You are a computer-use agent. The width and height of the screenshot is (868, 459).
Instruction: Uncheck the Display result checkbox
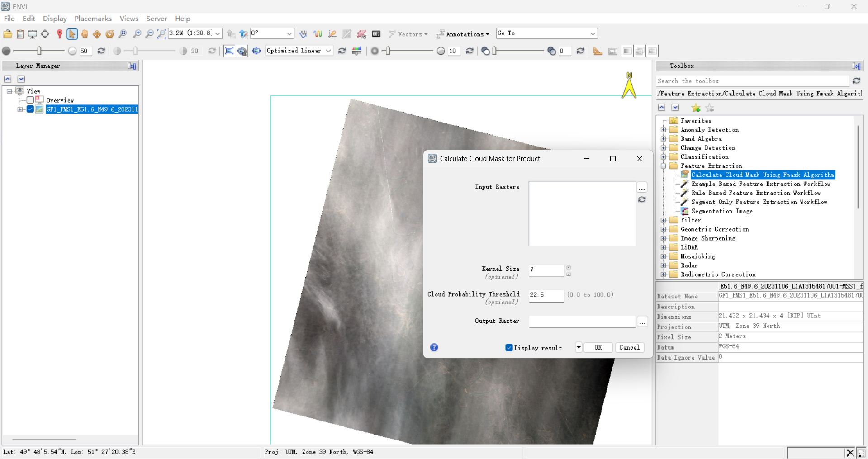click(509, 347)
